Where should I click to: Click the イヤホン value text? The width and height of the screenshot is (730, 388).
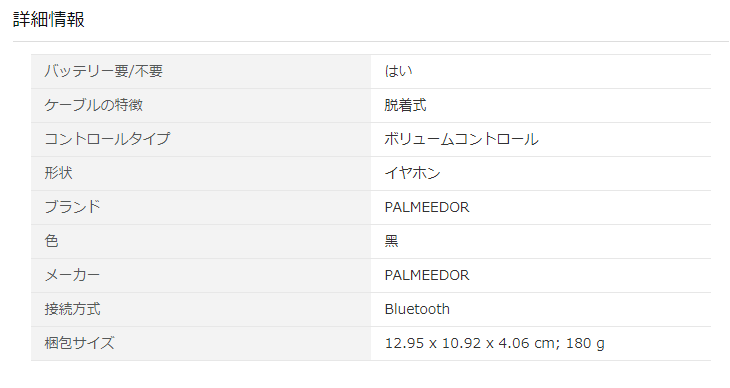412,173
